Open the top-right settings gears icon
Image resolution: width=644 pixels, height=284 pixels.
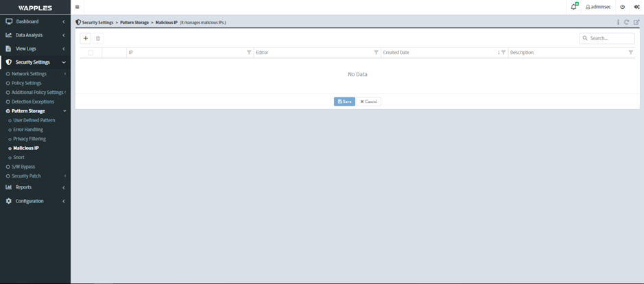click(636, 7)
